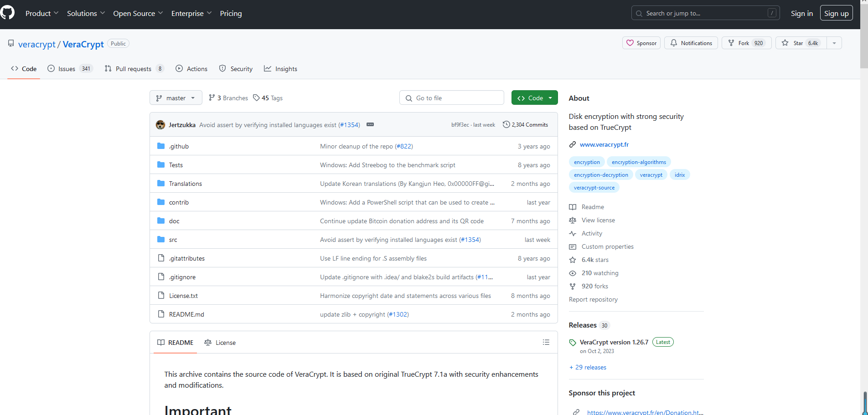Click the License.txt file icon
868x415 pixels.
click(161, 295)
